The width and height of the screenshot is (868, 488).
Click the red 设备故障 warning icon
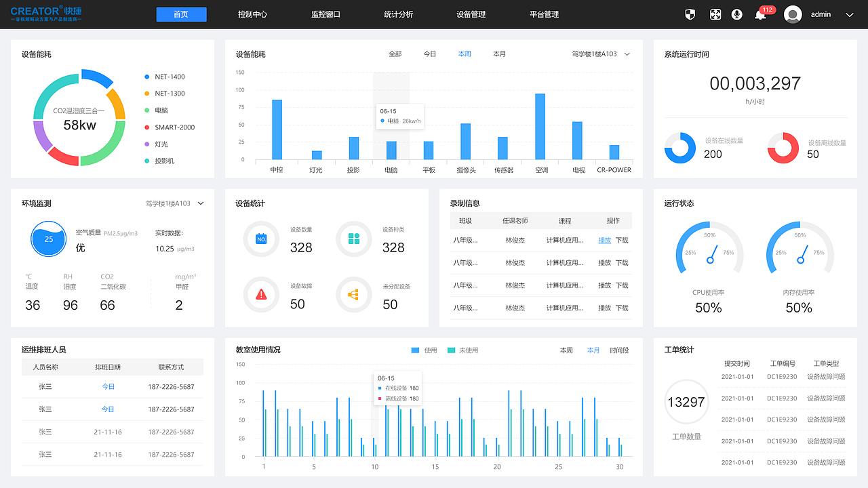tap(261, 294)
